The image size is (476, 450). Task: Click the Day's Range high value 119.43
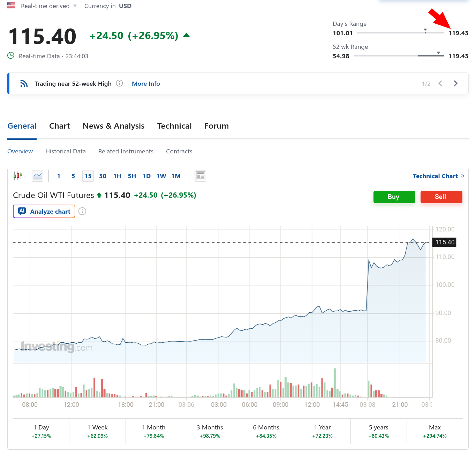(x=458, y=33)
